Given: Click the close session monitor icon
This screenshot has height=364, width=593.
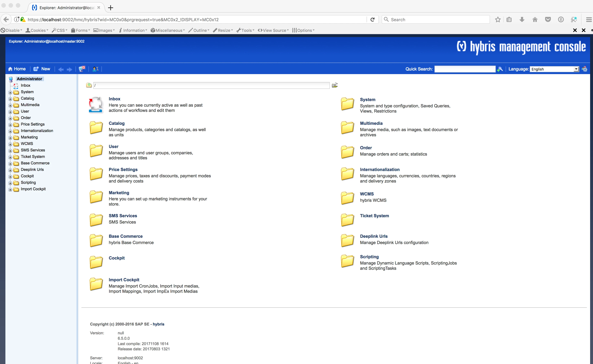Looking at the screenshot, I should point(82,69).
